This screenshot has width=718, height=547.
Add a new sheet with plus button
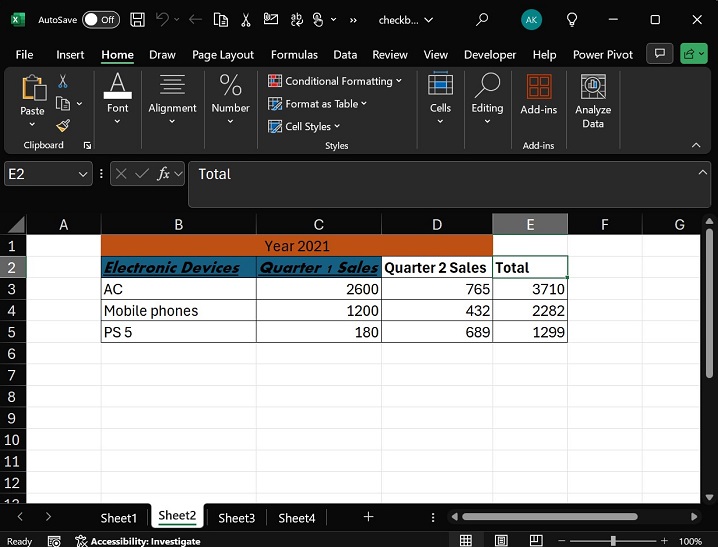[x=368, y=516]
